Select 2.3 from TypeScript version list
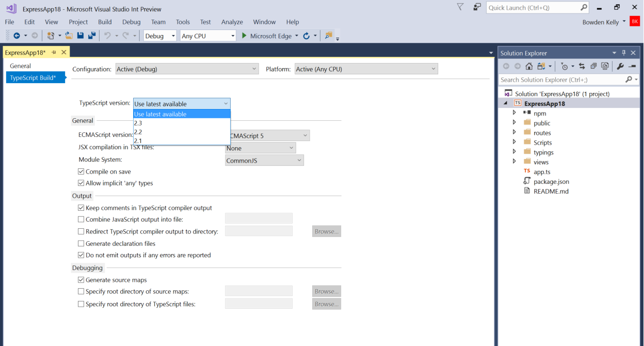Image resolution: width=644 pixels, height=346 pixels. (x=182, y=123)
